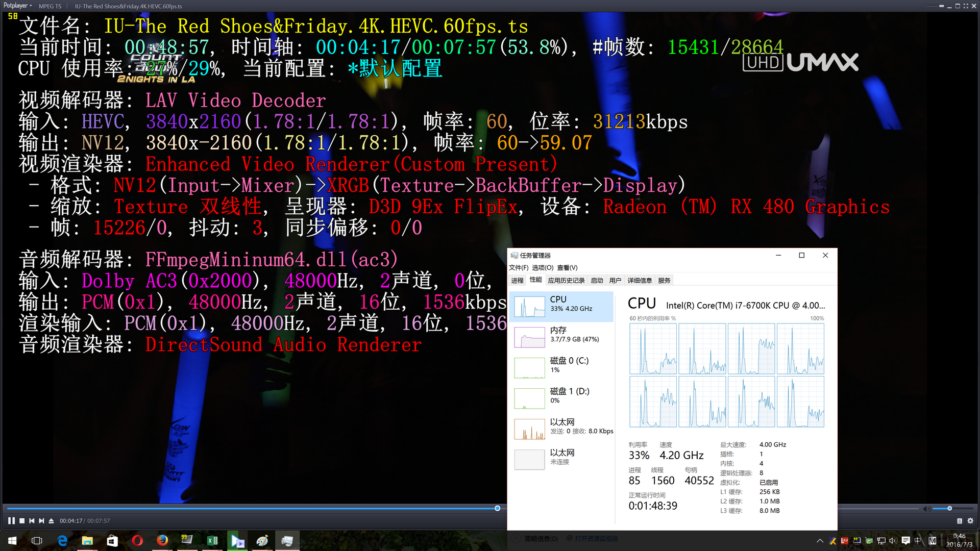Stop the video playback
Viewport: 980px width, 551px height.
(x=22, y=521)
